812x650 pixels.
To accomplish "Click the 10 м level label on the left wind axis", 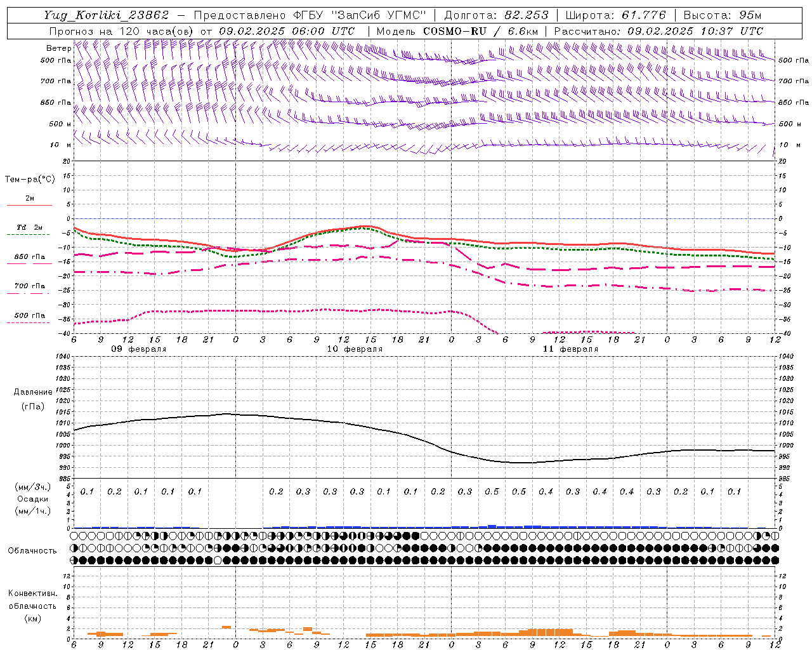I will click(61, 145).
